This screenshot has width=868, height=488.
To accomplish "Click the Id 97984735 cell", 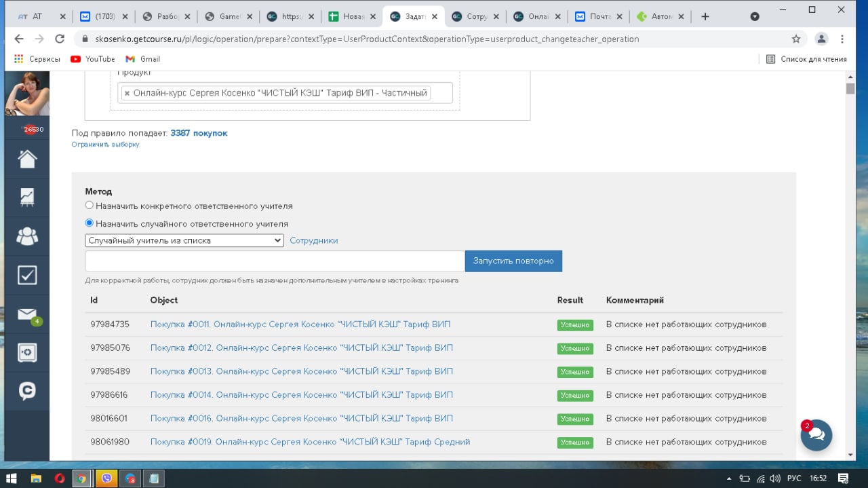I will (x=109, y=324).
